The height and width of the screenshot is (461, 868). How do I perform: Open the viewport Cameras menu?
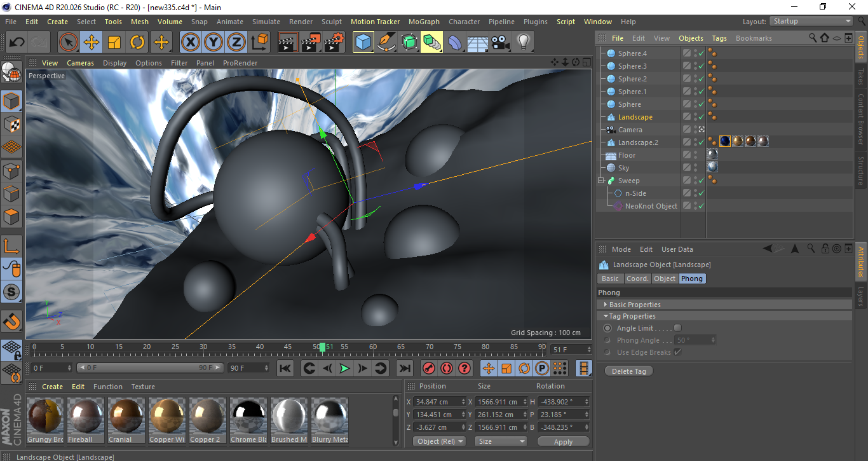(x=81, y=63)
